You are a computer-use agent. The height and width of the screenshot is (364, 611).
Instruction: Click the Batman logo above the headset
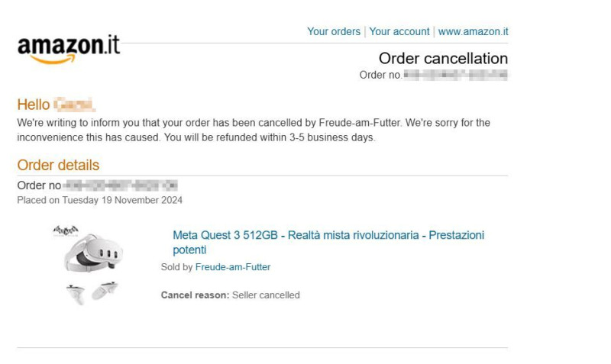pyautogui.click(x=66, y=230)
